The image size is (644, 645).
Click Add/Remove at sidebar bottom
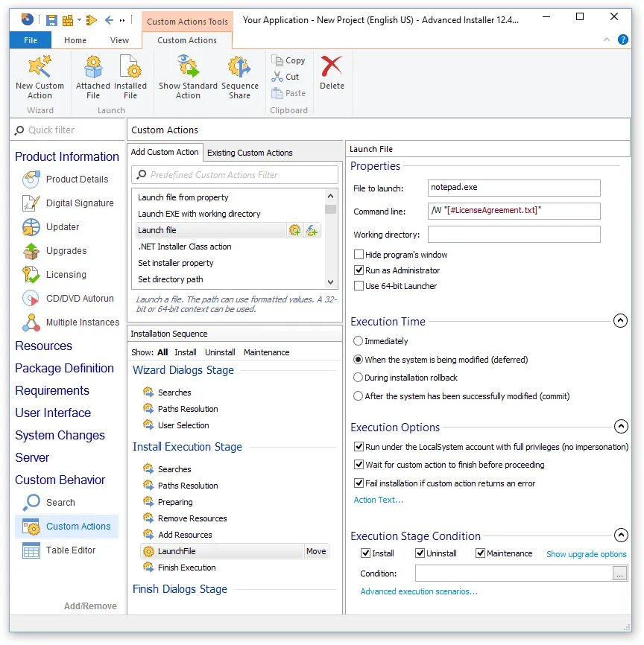tap(90, 606)
